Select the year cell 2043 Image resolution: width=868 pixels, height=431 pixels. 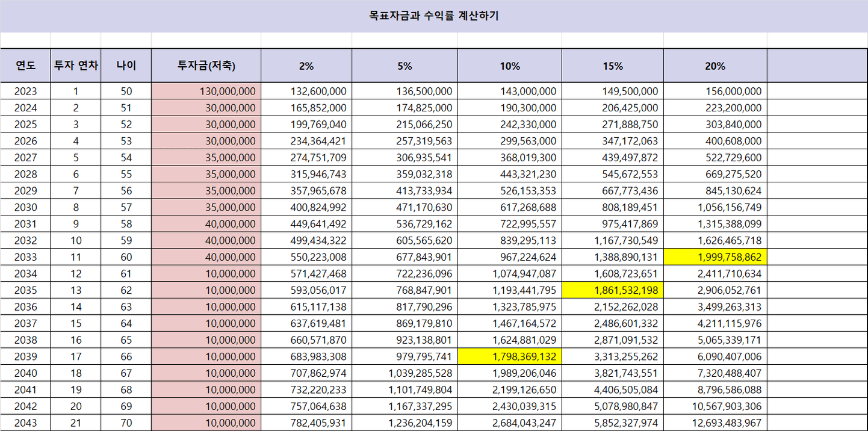(25, 423)
